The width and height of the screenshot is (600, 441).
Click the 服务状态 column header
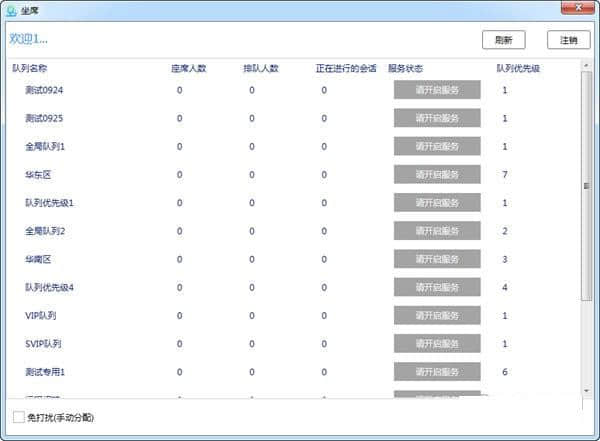[x=405, y=68]
